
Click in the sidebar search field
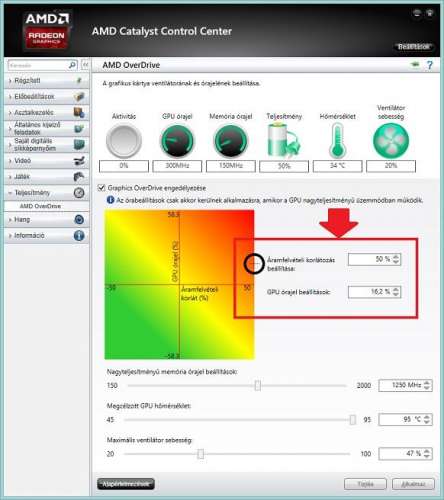click(x=38, y=65)
